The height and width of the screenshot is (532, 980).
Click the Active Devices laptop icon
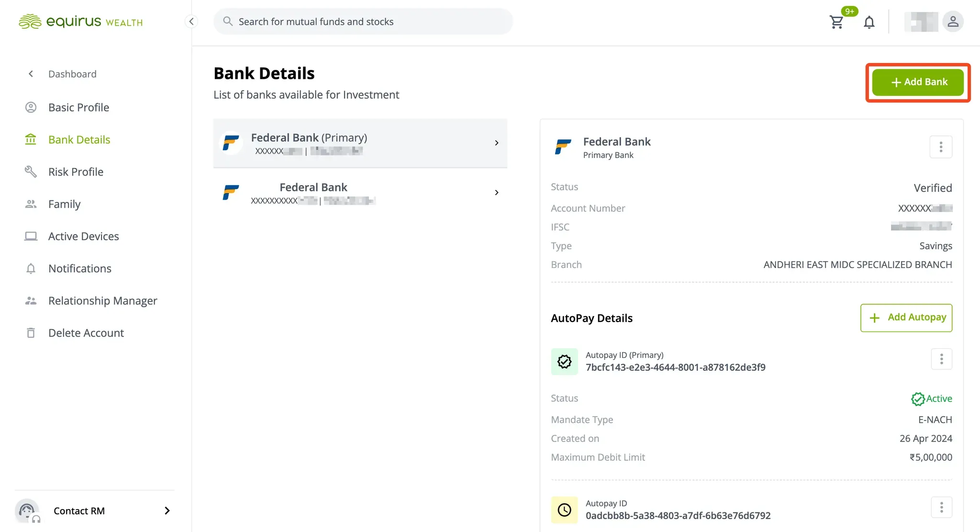pyautogui.click(x=31, y=236)
